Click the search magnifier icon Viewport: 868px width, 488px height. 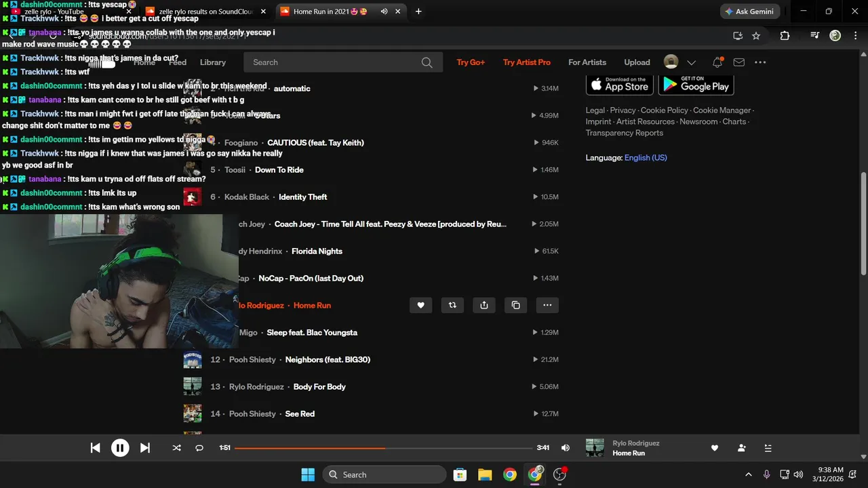coord(427,62)
